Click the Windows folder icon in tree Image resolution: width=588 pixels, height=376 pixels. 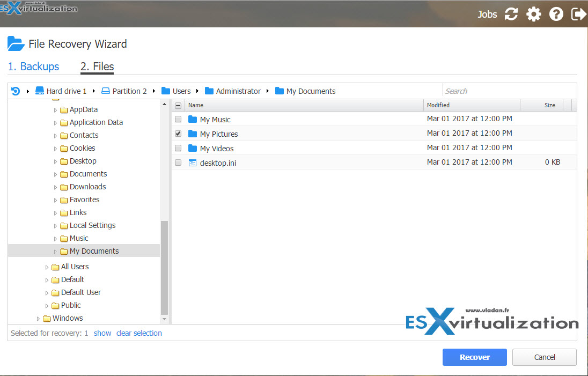pos(47,319)
